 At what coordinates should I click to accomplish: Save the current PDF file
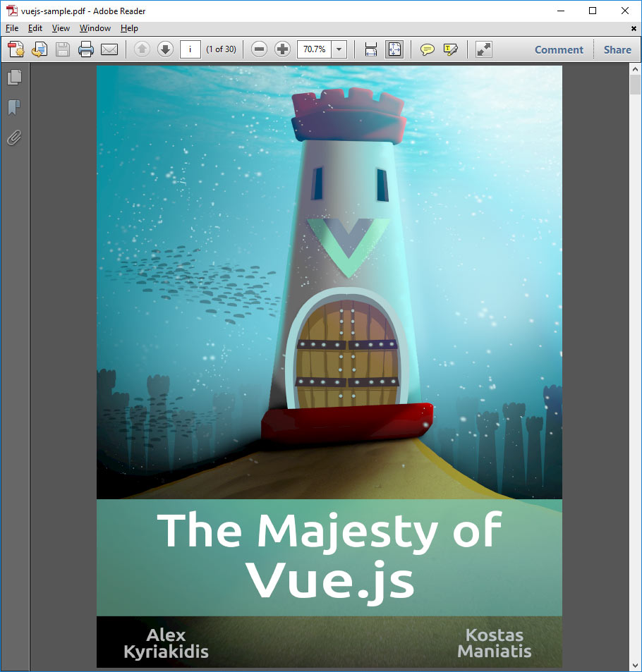click(x=62, y=49)
